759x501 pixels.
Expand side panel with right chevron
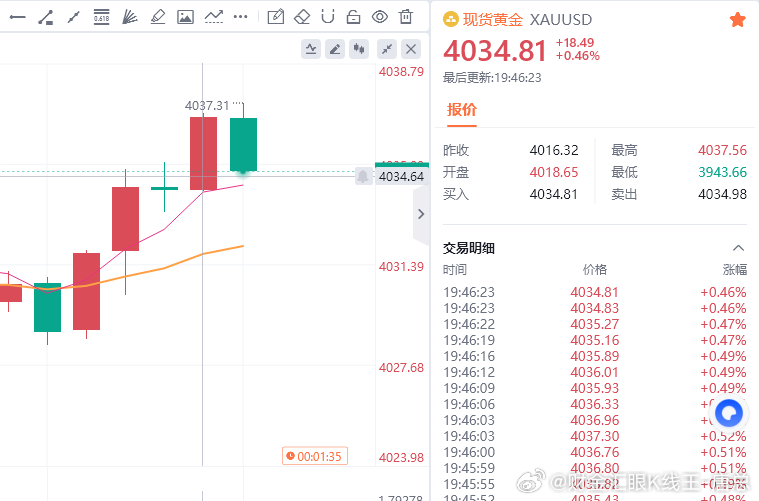tap(421, 214)
